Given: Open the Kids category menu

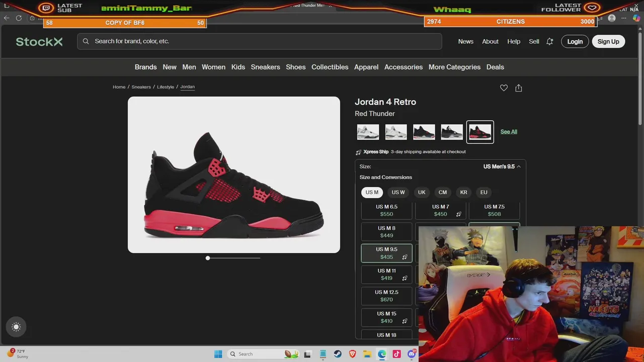Looking at the screenshot, I should (238, 67).
